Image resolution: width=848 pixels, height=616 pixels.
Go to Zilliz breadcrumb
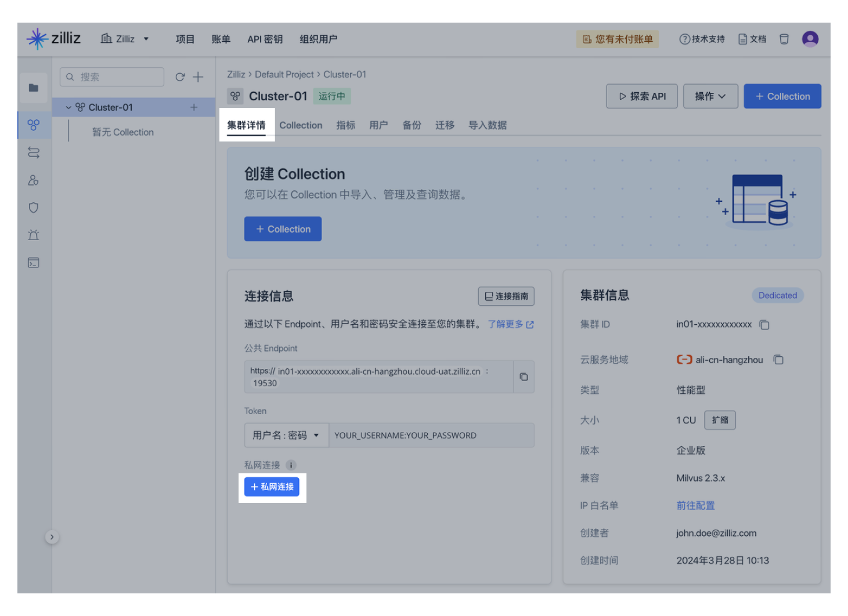[x=236, y=74]
